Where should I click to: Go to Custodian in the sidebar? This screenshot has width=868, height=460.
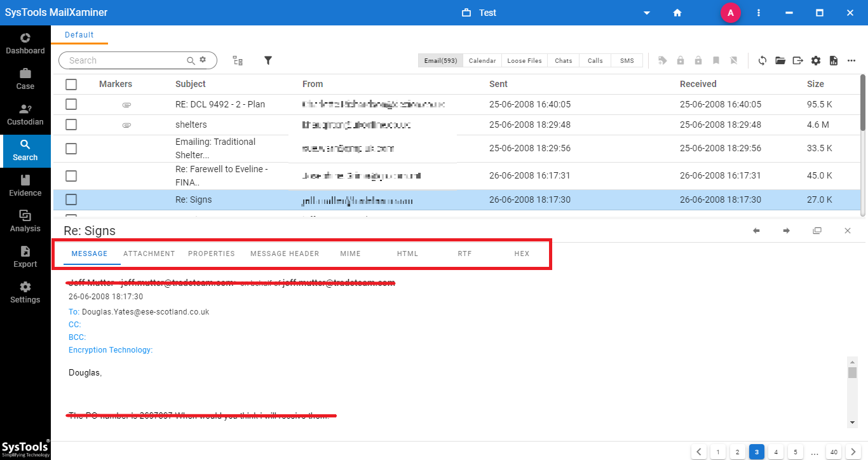pos(25,114)
